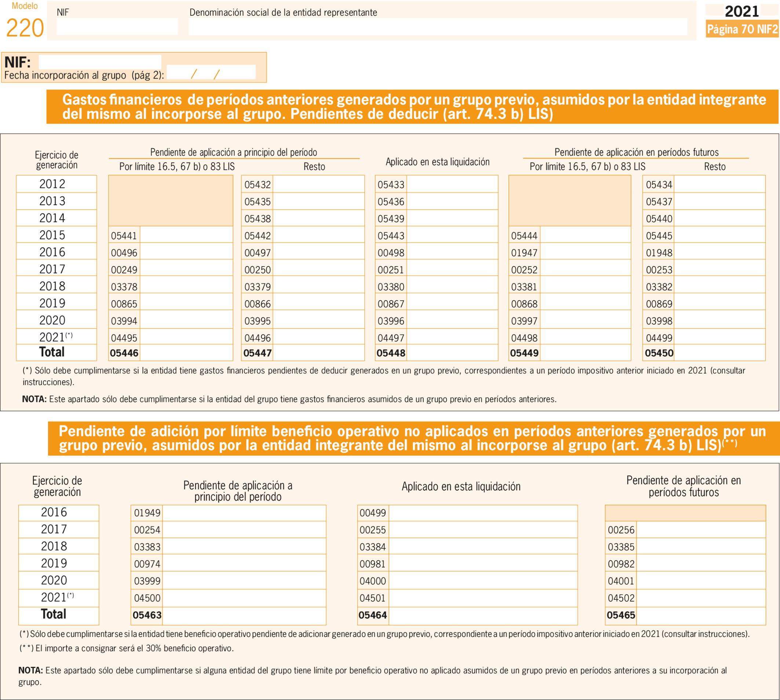
Task: Click input field for box 05436
Action: (452, 201)
